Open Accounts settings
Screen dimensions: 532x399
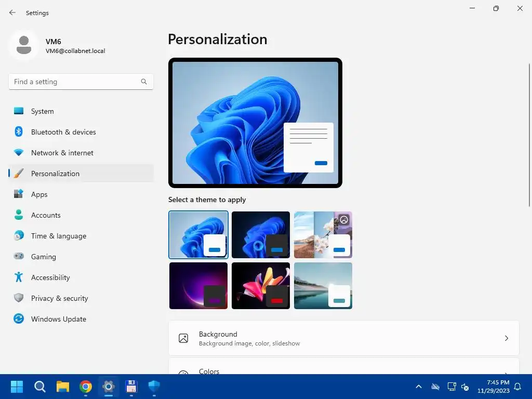click(x=81, y=215)
